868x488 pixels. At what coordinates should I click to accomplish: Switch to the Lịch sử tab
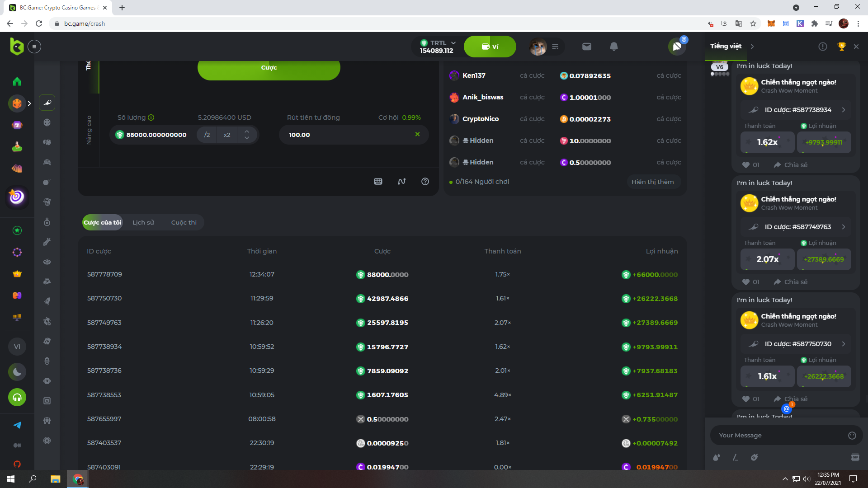tap(143, 222)
